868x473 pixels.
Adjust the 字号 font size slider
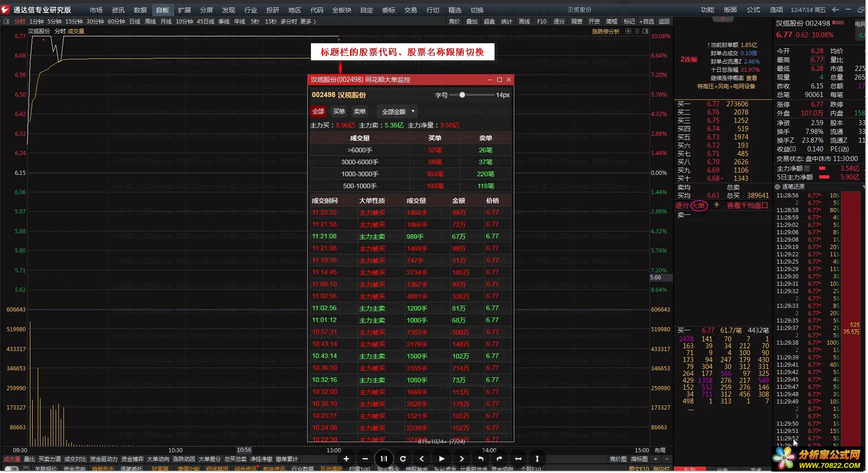[x=462, y=95]
